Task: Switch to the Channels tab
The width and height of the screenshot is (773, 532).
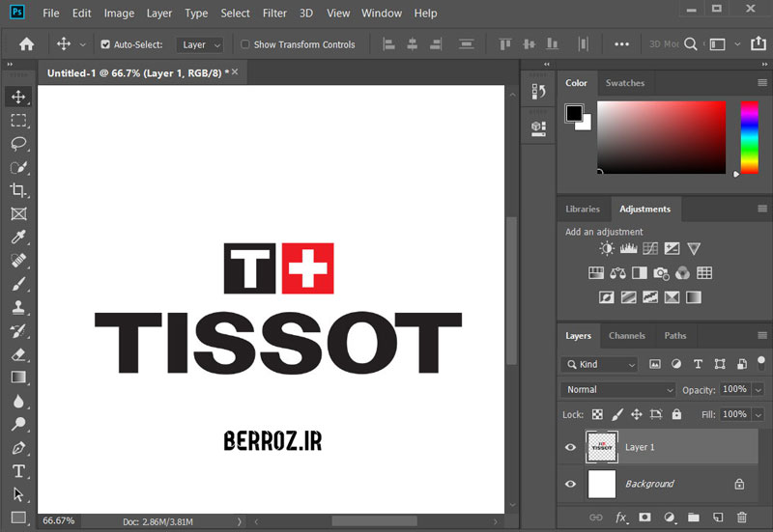Action: pyautogui.click(x=626, y=336)
